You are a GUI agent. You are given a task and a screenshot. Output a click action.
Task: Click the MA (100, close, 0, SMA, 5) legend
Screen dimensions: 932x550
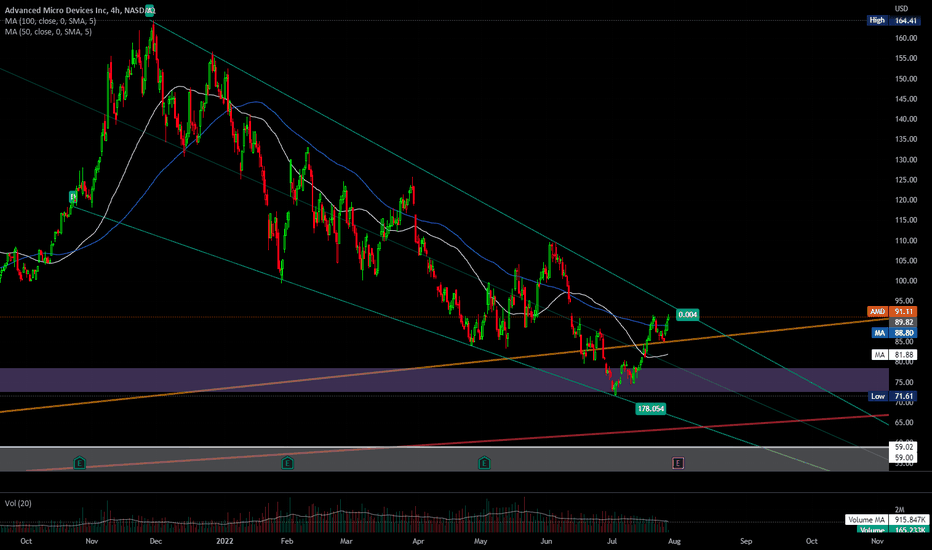coord(51,21)
